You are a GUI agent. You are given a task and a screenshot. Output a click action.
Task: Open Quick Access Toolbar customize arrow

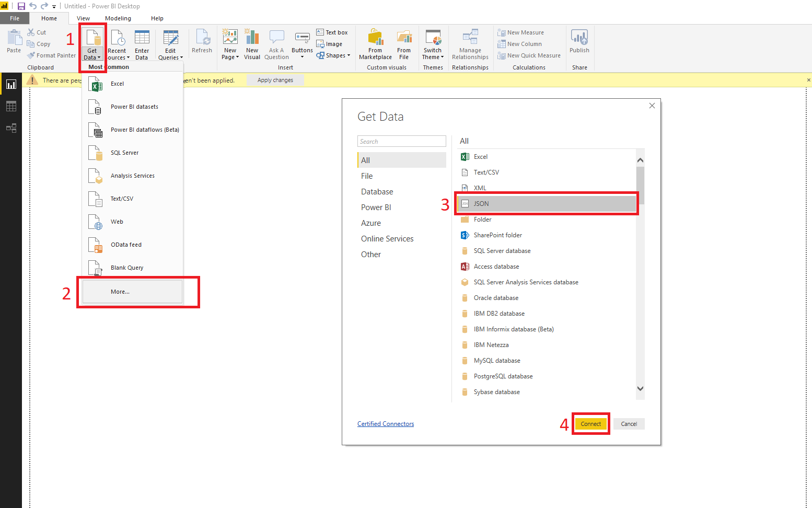pos(54,7)
